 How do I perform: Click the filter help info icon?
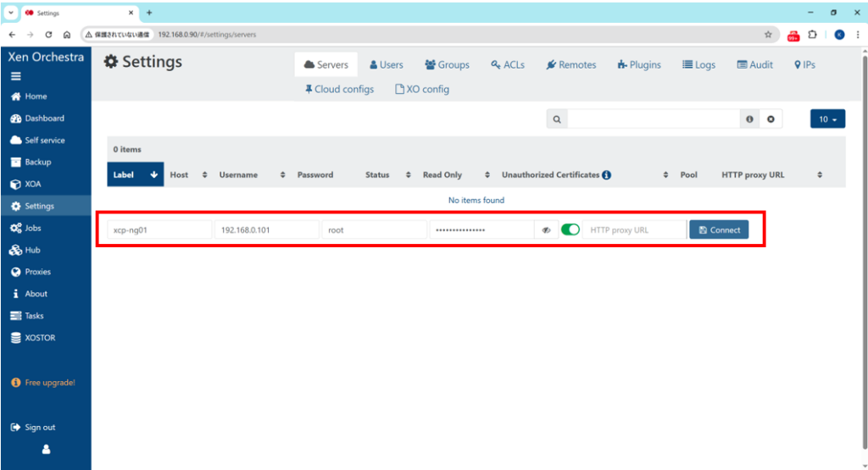[x=749, y=119]
